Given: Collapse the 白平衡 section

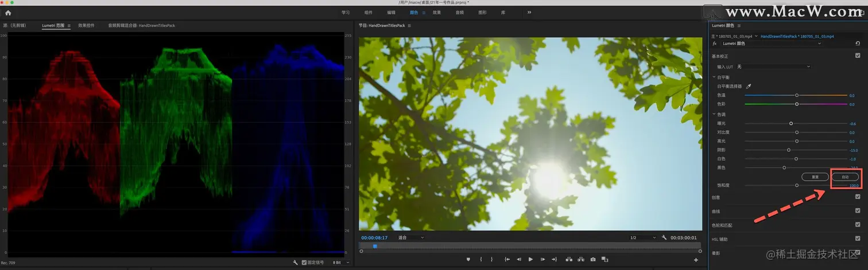Looking at the screenshot, I should pyautogui.click(x=714, y=77).
